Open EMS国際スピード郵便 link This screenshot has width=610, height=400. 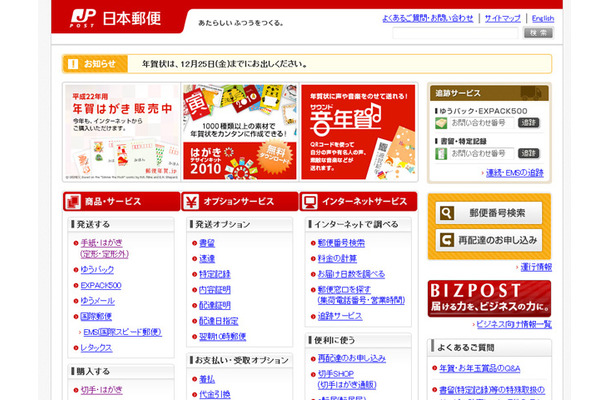click(x=123, y=332)
